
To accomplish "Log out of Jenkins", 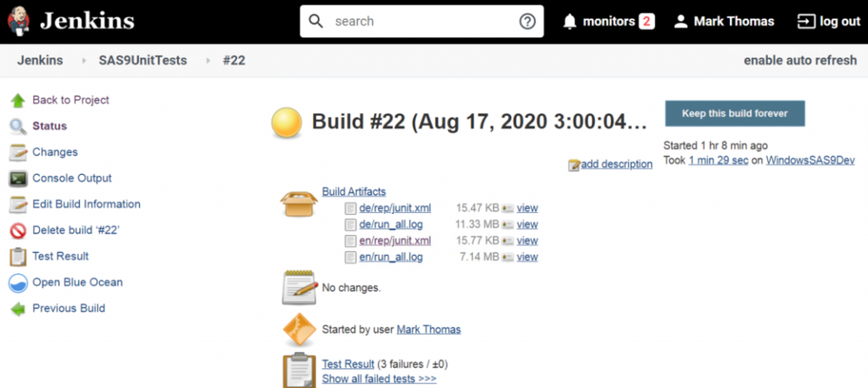I will coord(829,22).
